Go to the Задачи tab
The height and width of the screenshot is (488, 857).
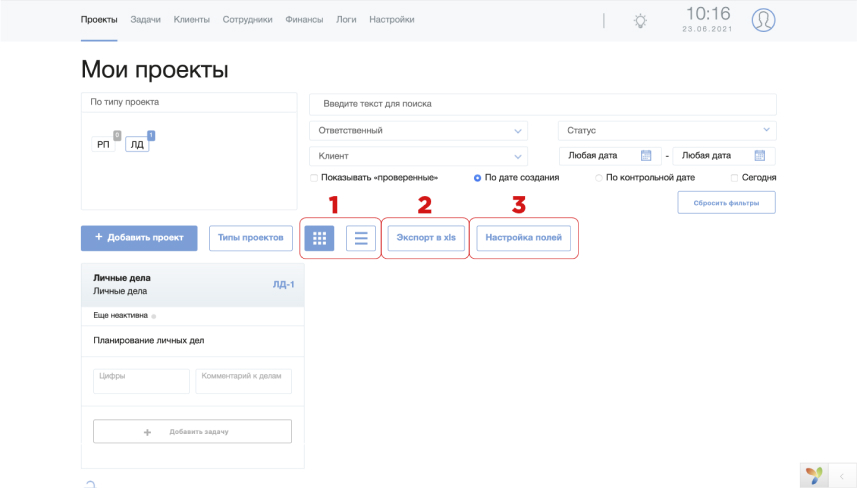[x=145, y=20]
